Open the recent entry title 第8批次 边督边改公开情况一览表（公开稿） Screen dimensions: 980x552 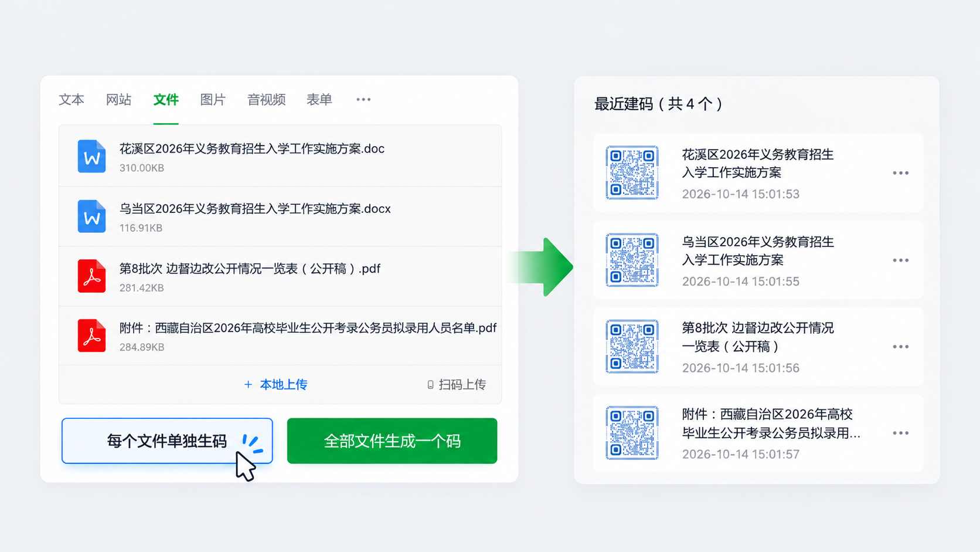(758, 337)
